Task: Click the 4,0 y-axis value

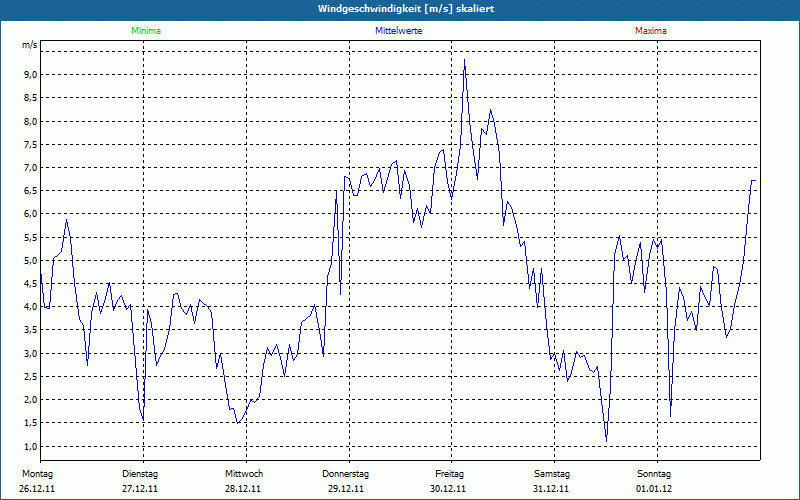Action: tap(31, 306)
